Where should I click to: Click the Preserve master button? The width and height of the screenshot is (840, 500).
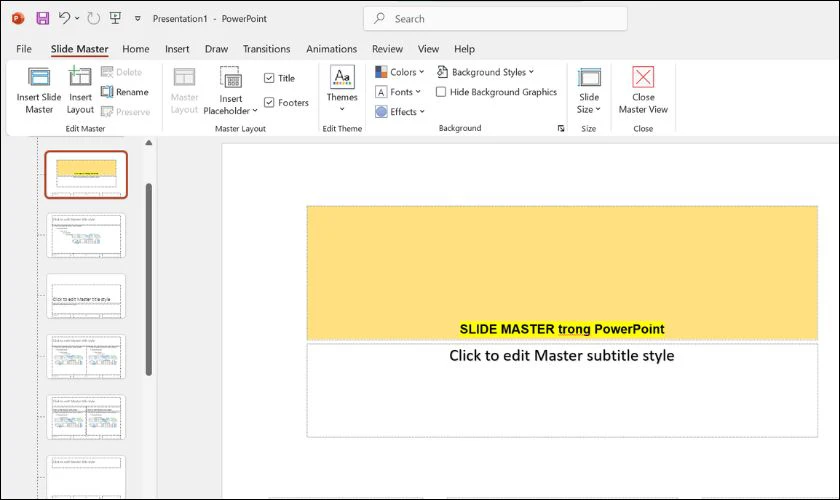[125, 111]
